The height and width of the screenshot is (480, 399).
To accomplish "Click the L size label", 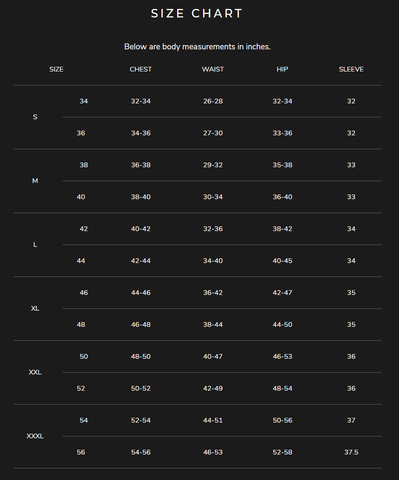I will click(35, 245).
